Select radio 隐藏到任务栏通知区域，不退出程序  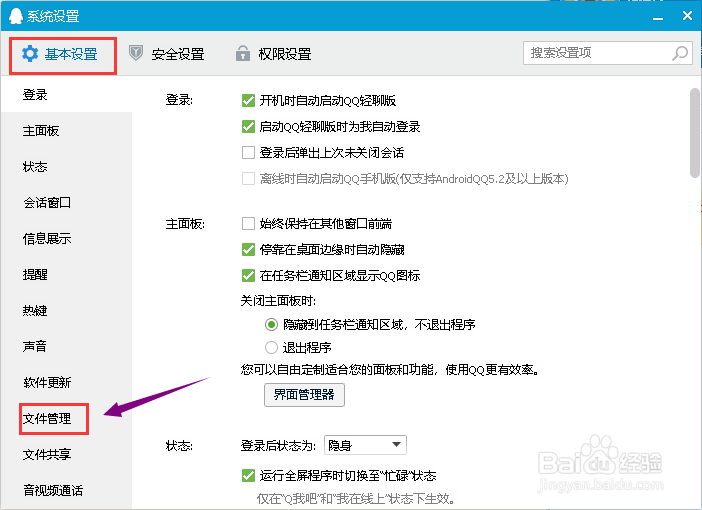tap(271, 324)
